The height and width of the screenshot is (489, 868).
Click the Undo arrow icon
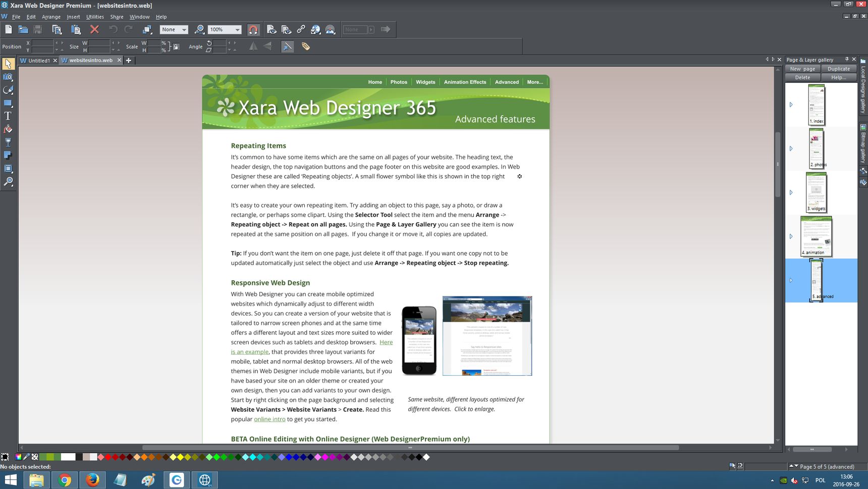tap(113, 30)
